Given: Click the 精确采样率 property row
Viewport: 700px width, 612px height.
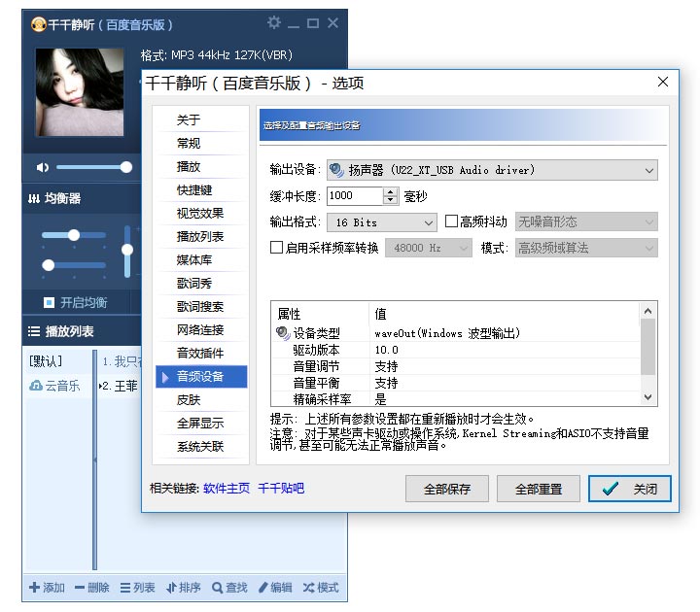Looking at the screenshot, I should pyautogui.click(x=455, y=399).
